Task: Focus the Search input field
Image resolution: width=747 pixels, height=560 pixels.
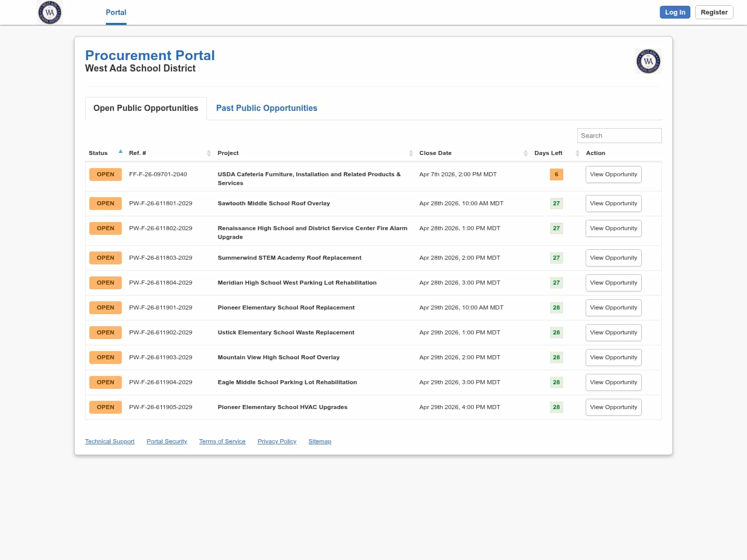Action: coord(619,135)
